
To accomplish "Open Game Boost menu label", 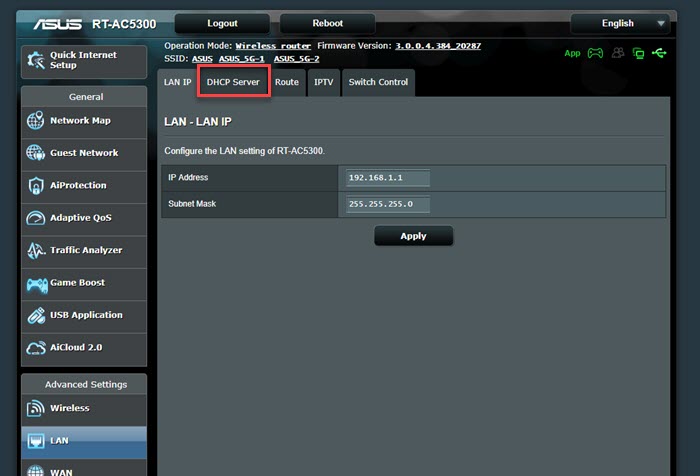I will click(x=78, y=283).
